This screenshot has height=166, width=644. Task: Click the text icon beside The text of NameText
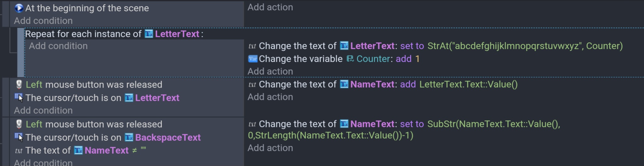[19, 151]
